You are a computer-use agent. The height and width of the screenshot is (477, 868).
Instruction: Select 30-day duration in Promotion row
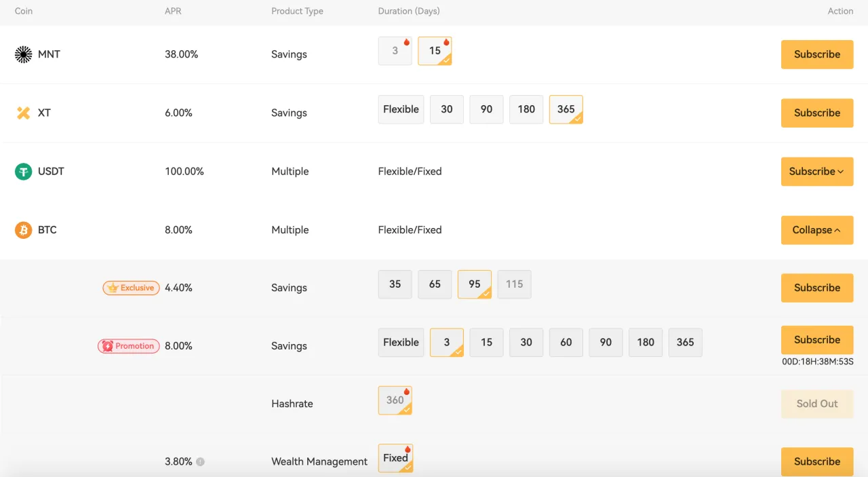pyautogui.click(x=526, y=343)
